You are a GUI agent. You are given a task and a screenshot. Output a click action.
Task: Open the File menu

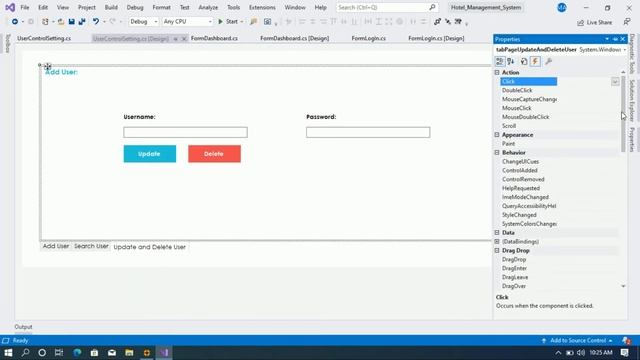pyautogui.click(x=25, y=7)
